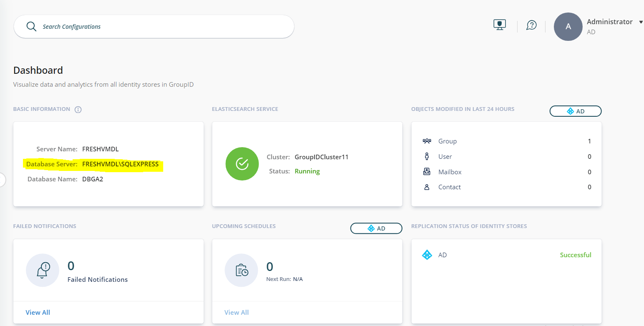Screen dimensions: 644x326
Task: Open the monitor shield icon in header
Action: pyautogui.click(x=500, y=25)
